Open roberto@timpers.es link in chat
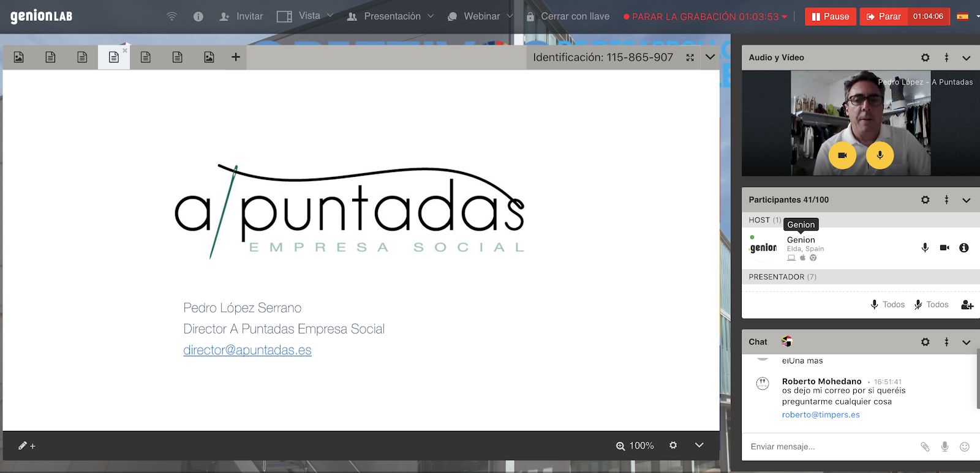Screen dimensions: 980x473 click(x=821, y=415)
